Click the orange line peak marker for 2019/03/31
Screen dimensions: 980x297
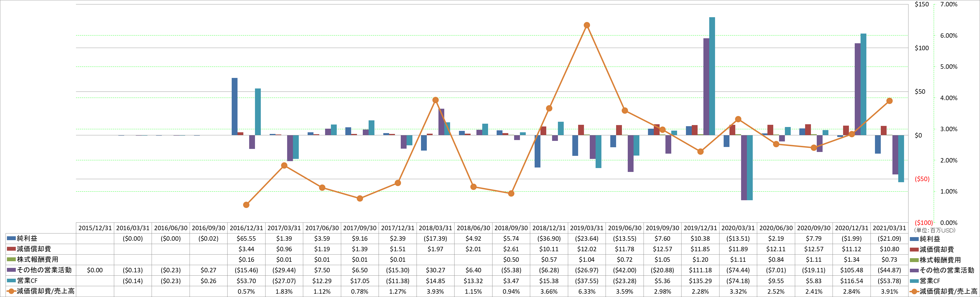pos(587,25)
